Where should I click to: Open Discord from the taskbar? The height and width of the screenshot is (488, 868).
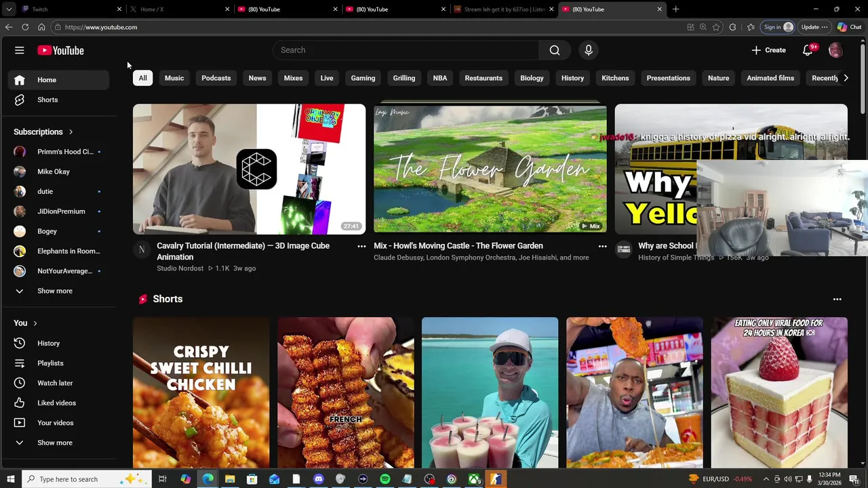tap(319, 479)
